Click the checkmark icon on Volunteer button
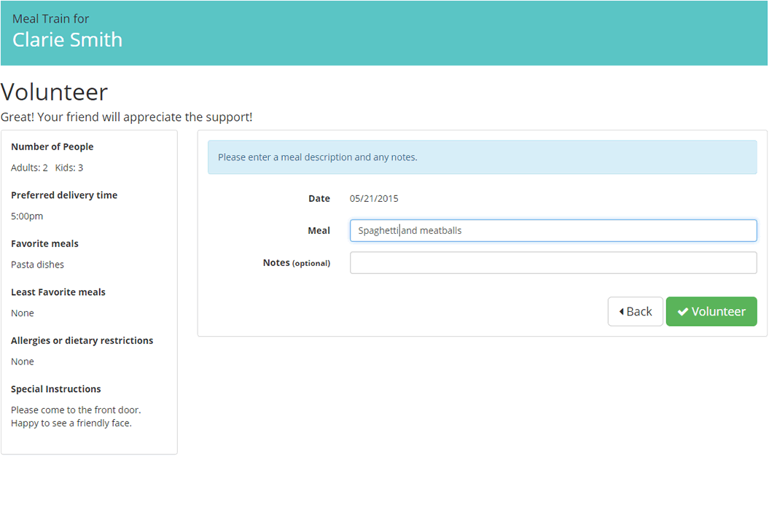Viewport: 769px width, 532px height. click(682, 312)
